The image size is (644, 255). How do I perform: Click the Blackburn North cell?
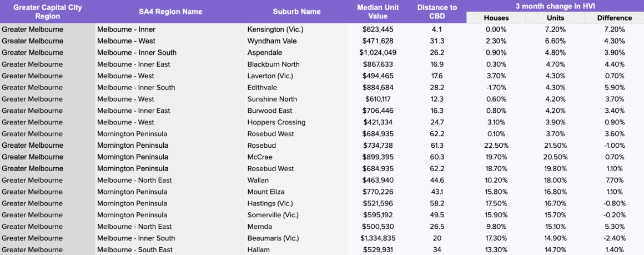click(x=273, y=64)
